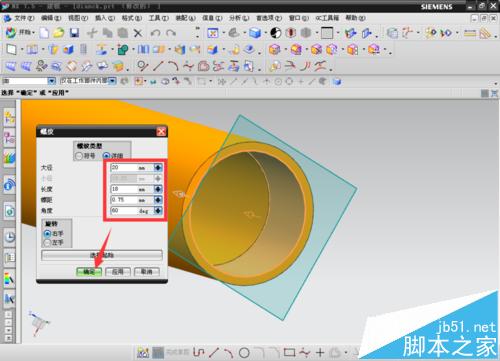Select the 右手 (Right-hand) rotation radio
The width and height of the screenshot is (500, 361).
pos(47,234)
